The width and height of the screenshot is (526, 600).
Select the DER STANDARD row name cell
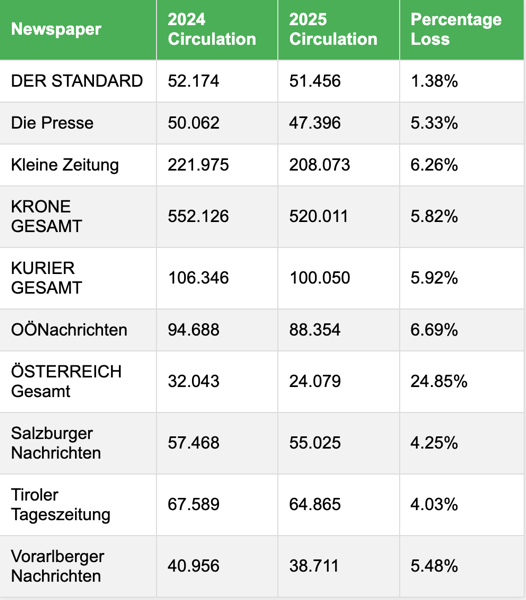(78, 81)
